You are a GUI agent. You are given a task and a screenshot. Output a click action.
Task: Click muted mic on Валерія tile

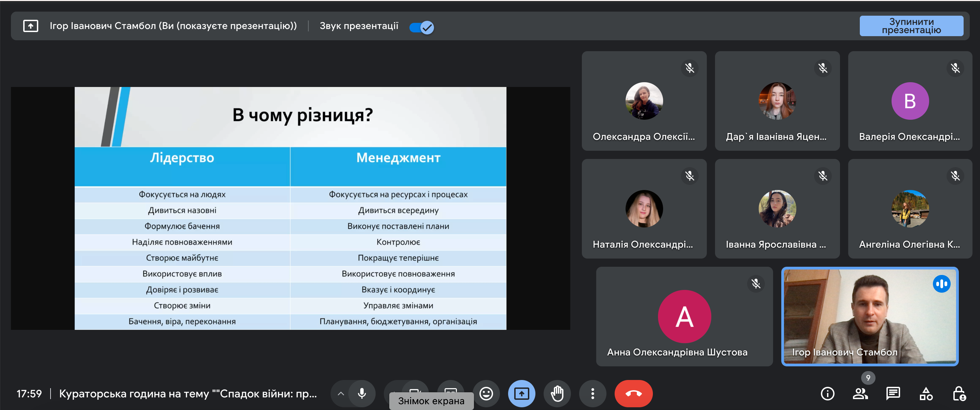coord(955,68)
